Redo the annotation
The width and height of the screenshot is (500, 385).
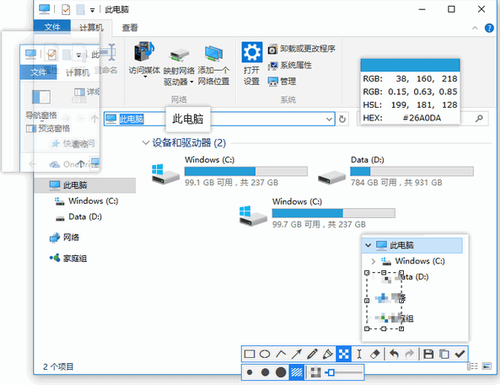410,354
